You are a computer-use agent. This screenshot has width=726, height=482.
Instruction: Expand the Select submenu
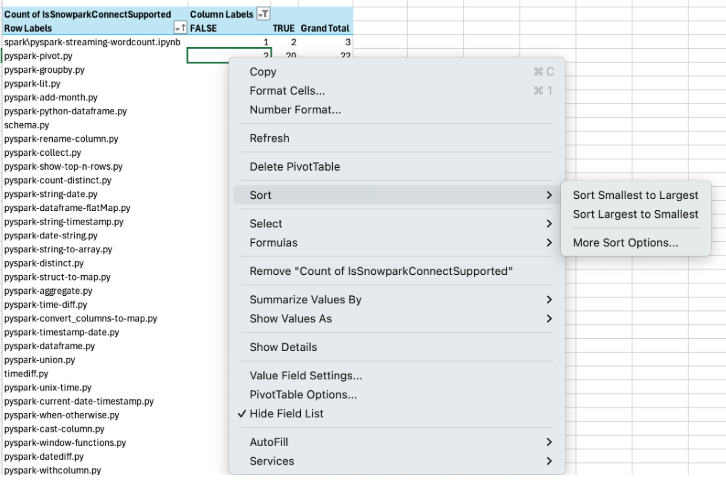pyautogui.click(x=266, y=223)
